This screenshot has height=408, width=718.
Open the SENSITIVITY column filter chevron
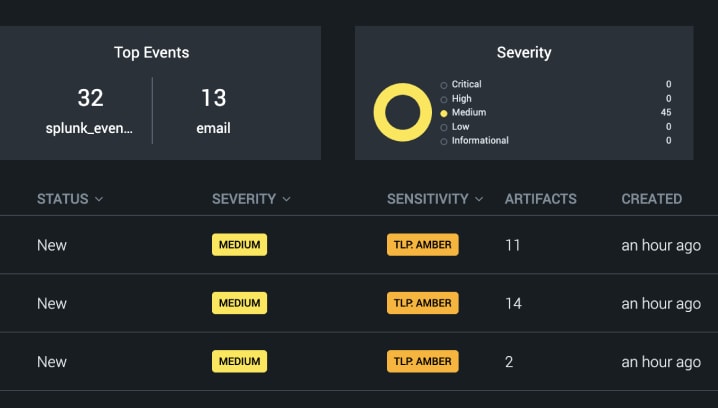479,199
